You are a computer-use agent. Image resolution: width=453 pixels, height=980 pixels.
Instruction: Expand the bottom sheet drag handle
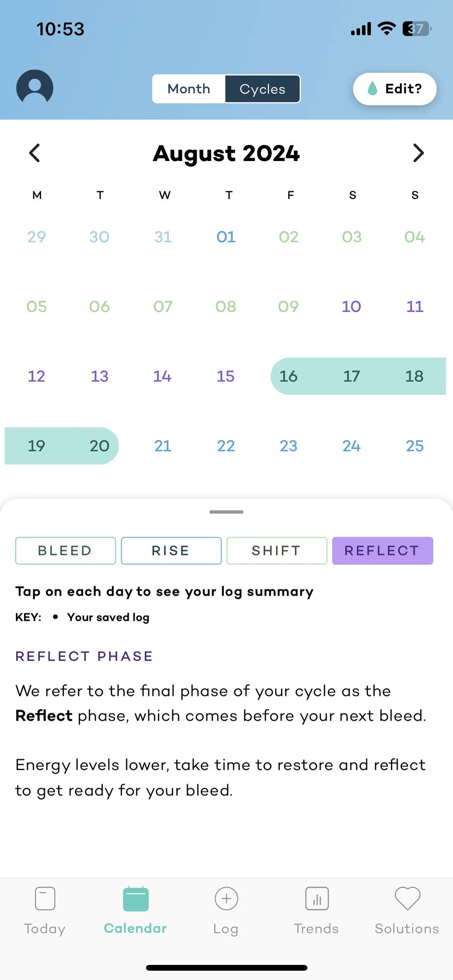point(226,512)
